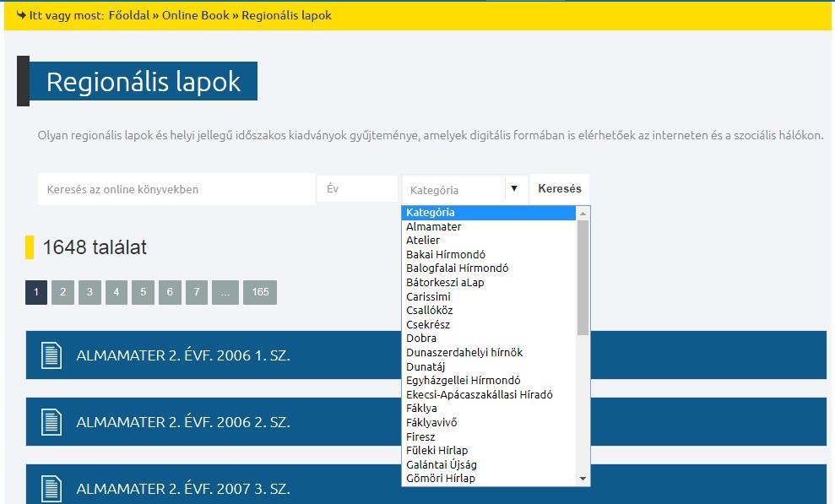Go to pagination page 4
The width and height of the screenshot is (835, 504).
point(117,292)
